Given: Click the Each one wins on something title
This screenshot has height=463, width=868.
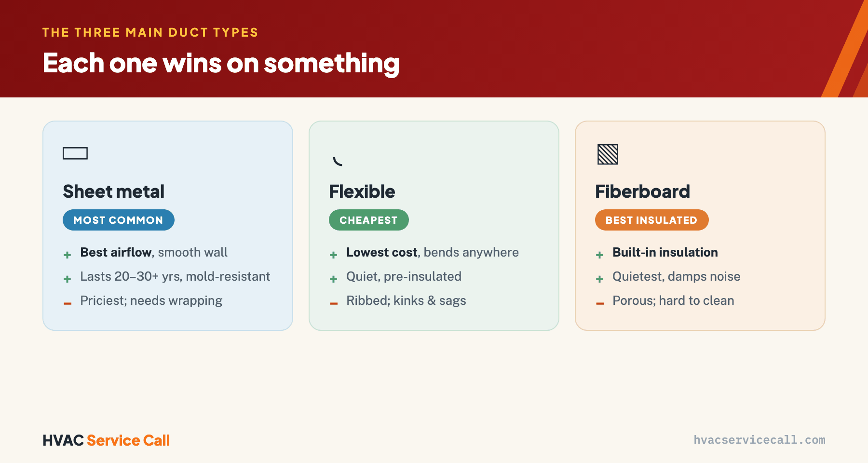Looking at the screenshot, I should [x=221, y=64].
